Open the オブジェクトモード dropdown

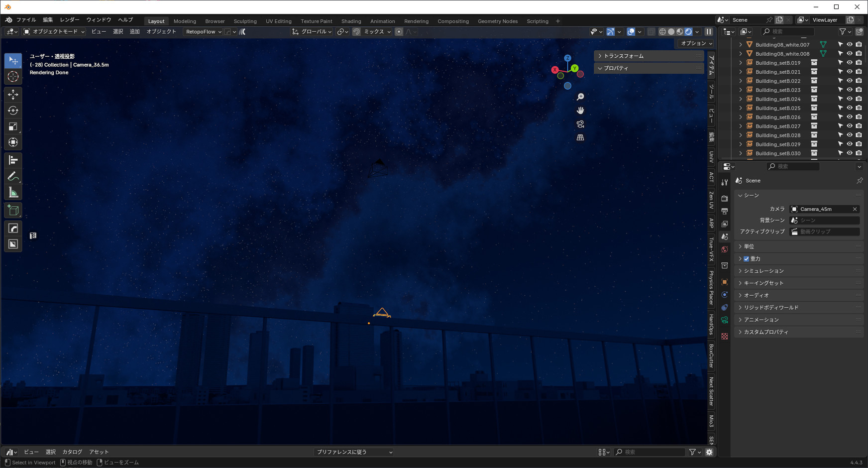(54, 32)
